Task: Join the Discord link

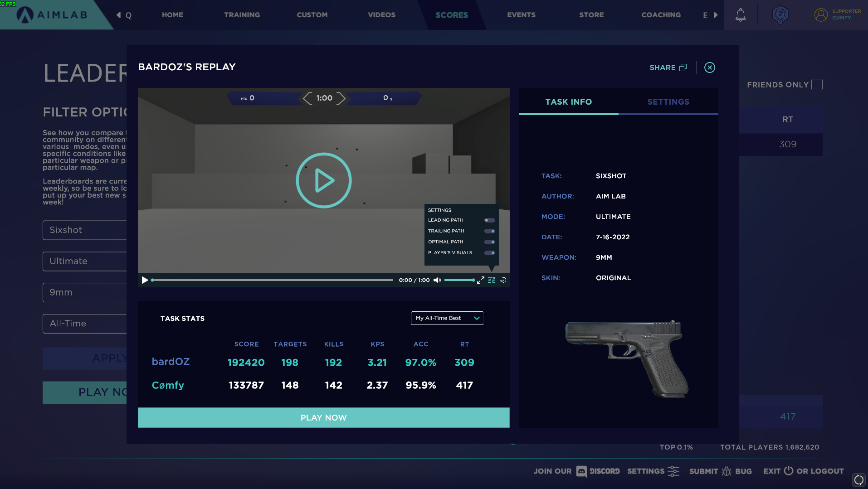Action: [x=576, y=471]
